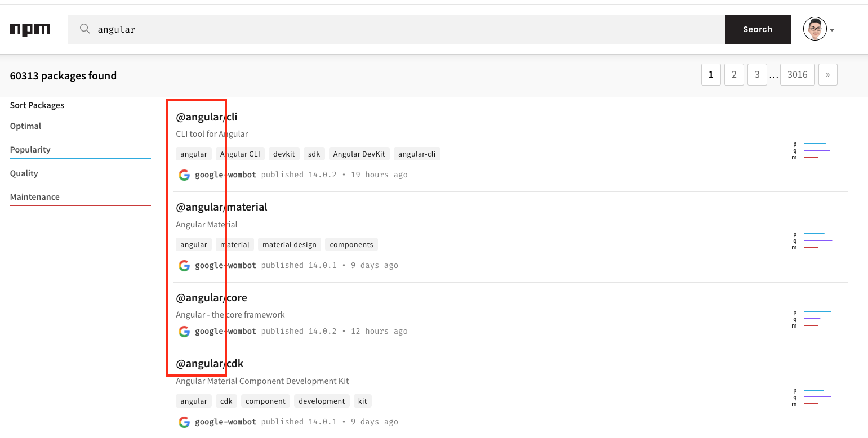Viewport: 868px width, 438px height.
Task: Click the Angular CLI keyword tag
Action: click(x=240, y=154)
